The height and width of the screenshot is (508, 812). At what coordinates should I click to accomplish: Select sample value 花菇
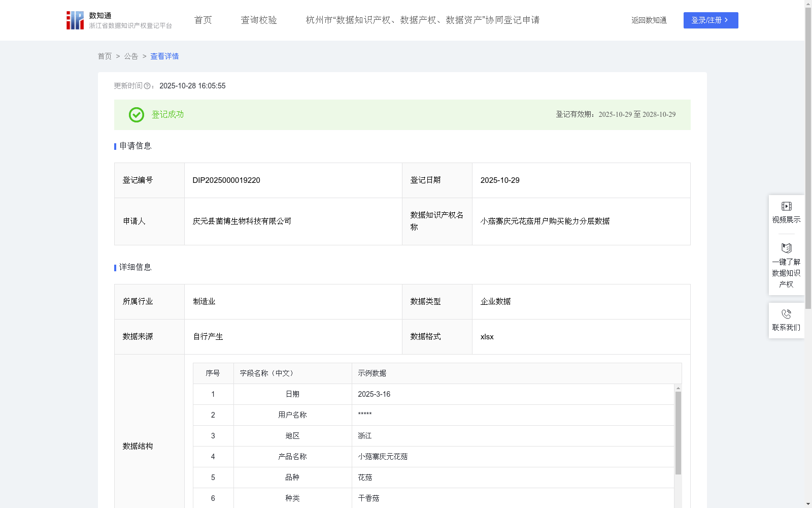[365, 478]
